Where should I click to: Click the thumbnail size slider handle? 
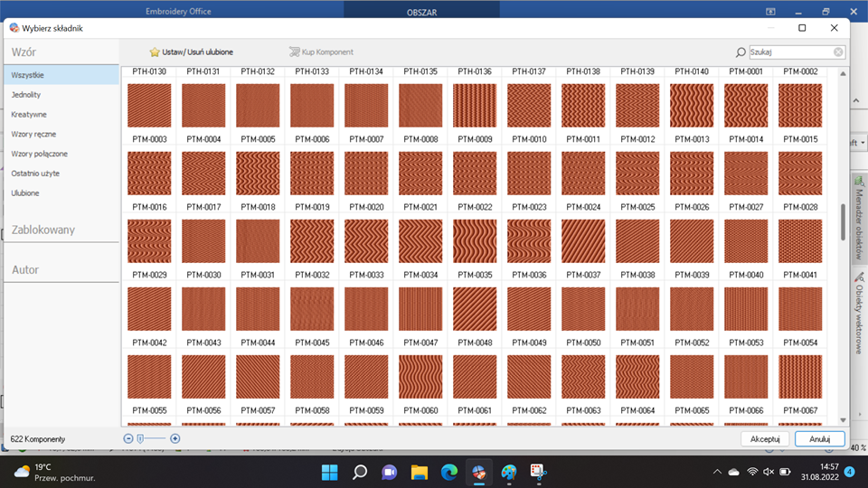coord(140,438)
